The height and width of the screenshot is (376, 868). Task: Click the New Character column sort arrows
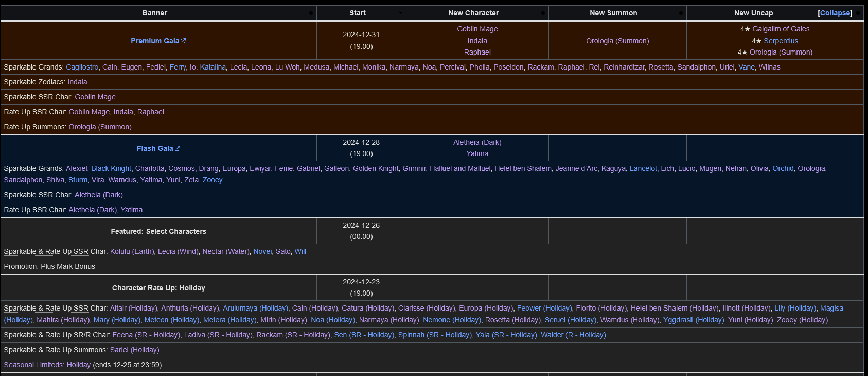tap(543, 13)
